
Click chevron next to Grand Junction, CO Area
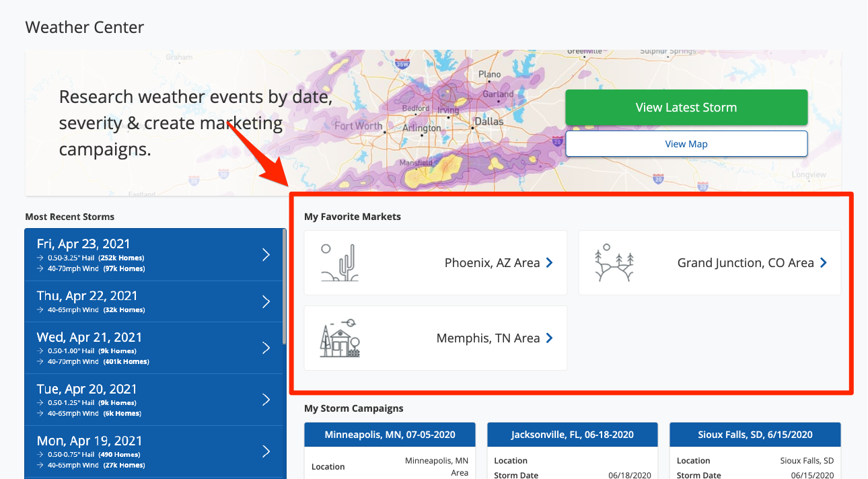[824, 263]
